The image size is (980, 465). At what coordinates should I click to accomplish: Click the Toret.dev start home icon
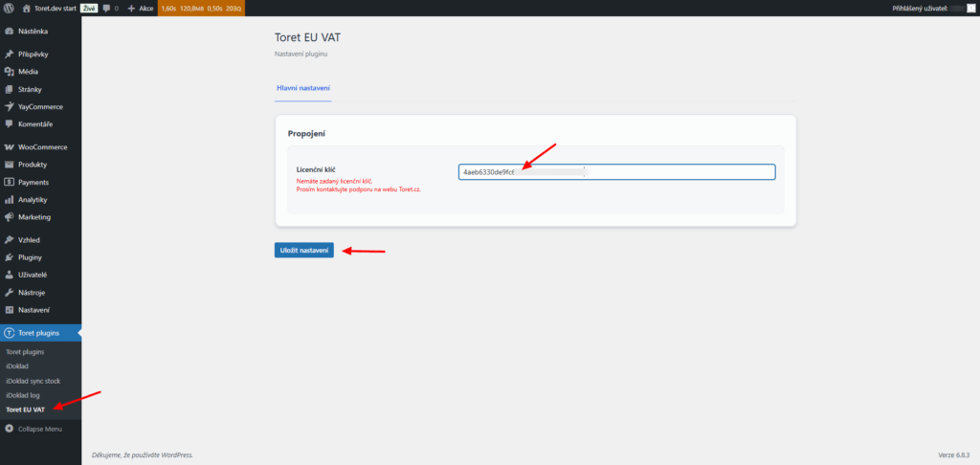pos(26,9)
